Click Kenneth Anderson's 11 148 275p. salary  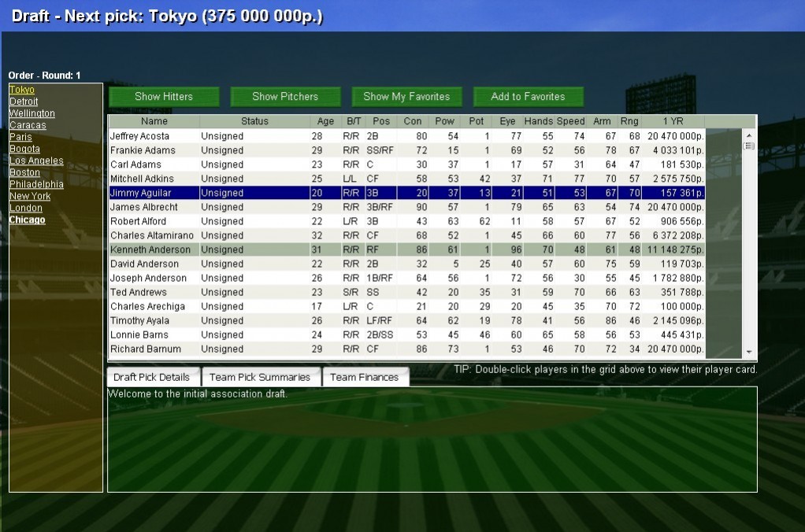coord(675,249)
